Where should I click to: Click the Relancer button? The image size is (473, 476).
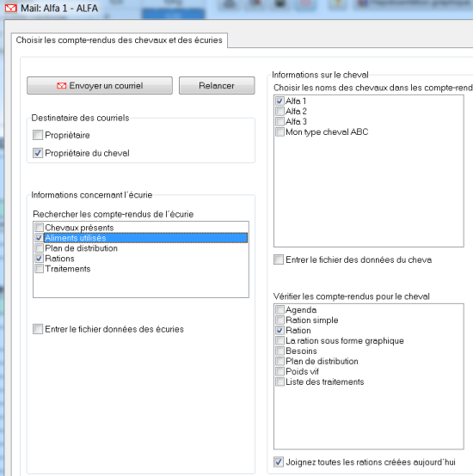217,86
